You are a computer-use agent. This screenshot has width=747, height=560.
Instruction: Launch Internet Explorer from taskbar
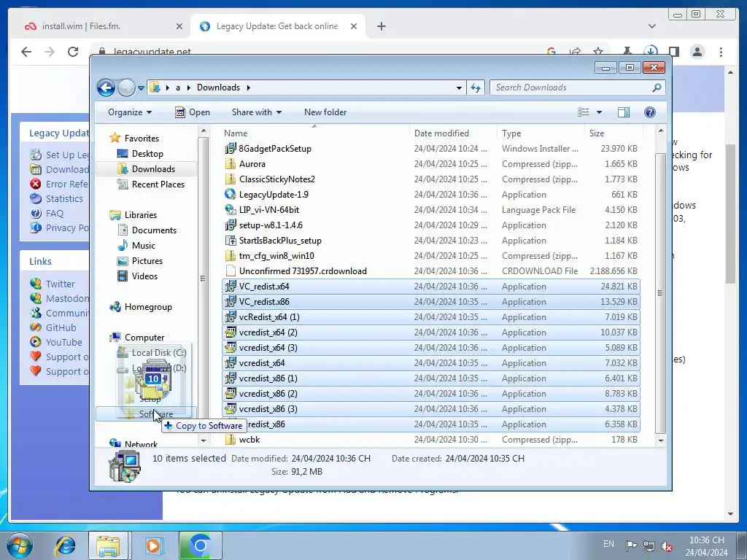[65, 545]
